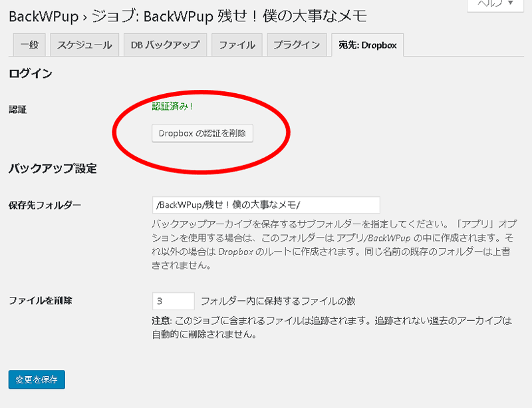
Task: Click the 認証 row label
Action: click(x=18, y=109)
